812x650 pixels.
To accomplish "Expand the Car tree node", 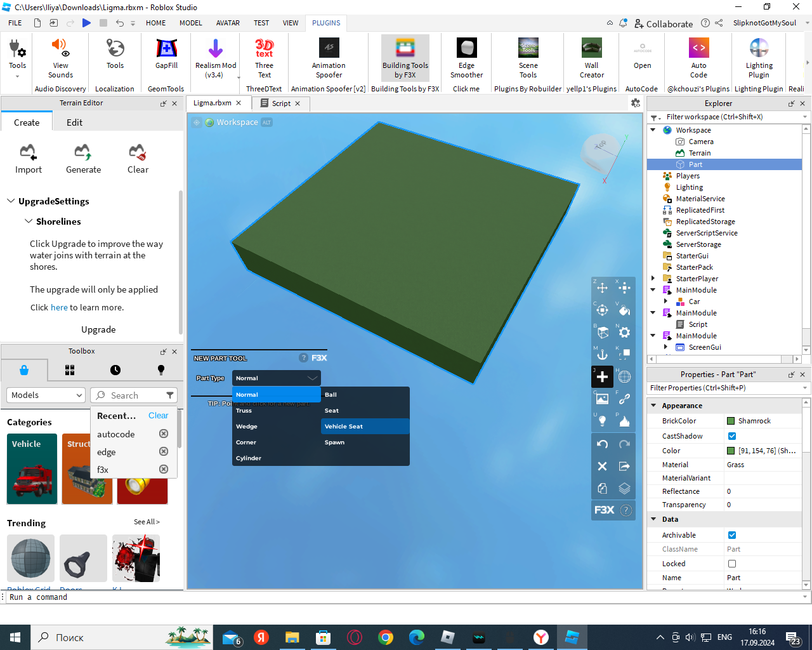I will [665, 302].
